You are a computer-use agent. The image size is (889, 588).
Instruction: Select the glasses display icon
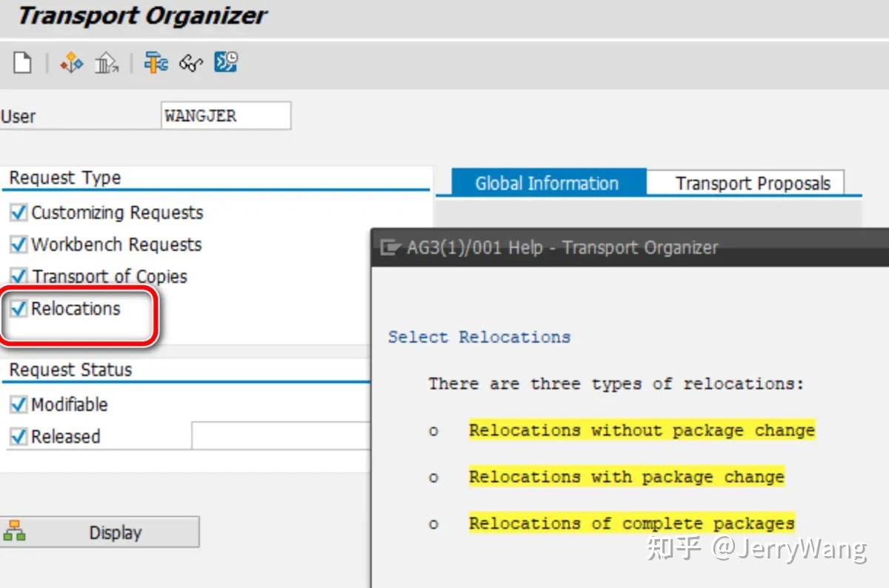(190, 63)
